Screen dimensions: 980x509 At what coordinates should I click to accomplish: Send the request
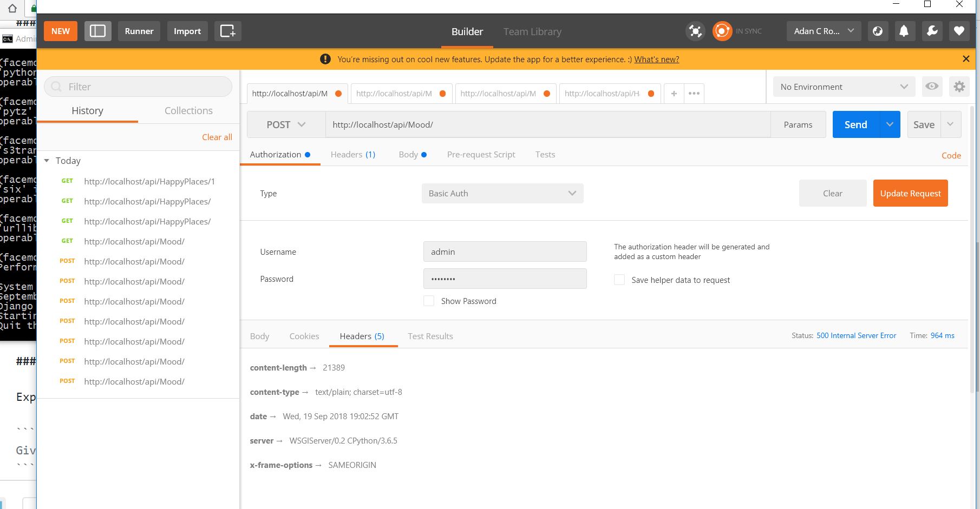[x=855, y=124]
